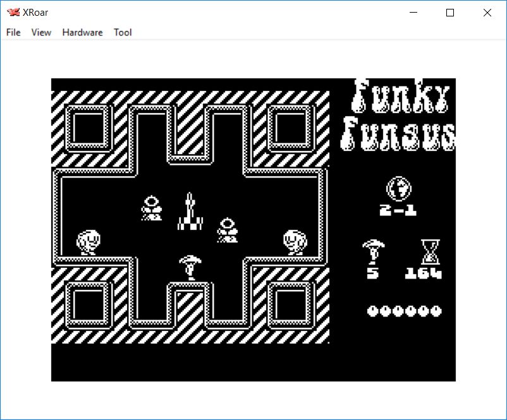The width and height of the screenshot is (507, 420).
Task: Click the flower creature left of rocket
Action: 152,208
